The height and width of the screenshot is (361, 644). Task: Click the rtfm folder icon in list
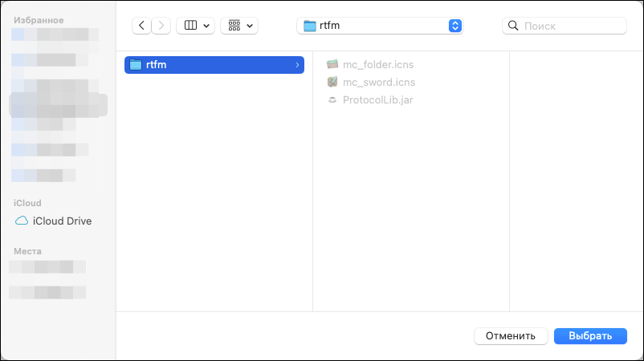pyautogui.click(x=136, y=65)
